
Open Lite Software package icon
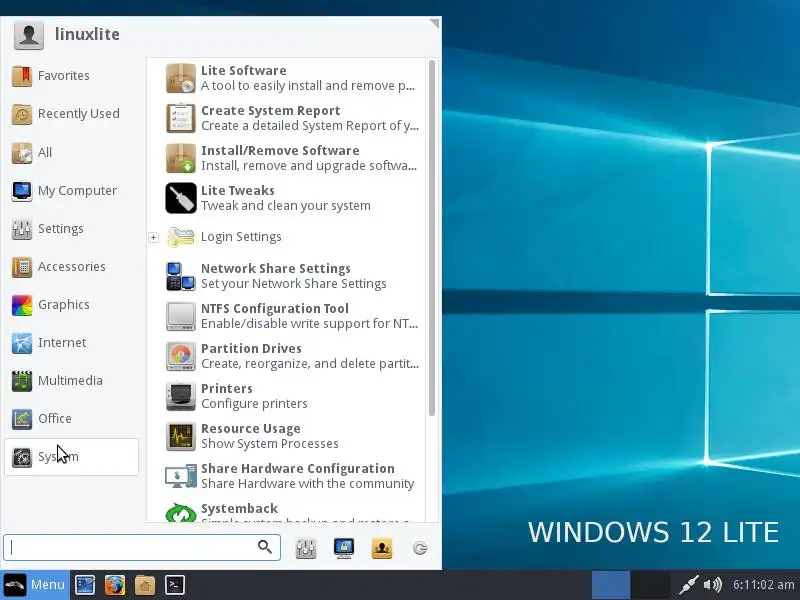(x=181, y=78)
